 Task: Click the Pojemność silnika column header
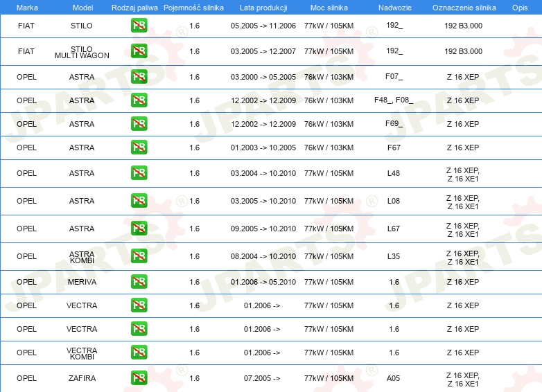click(x=193, y=8)
